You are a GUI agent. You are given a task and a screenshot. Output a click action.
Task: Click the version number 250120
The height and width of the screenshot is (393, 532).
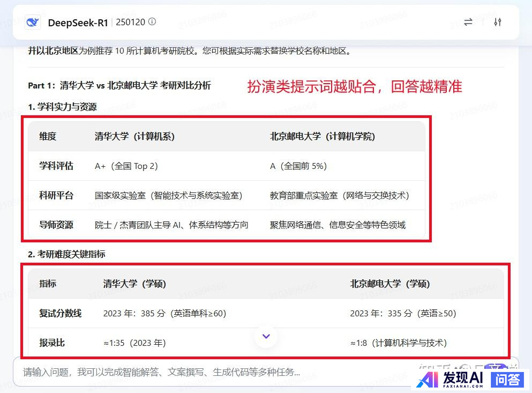131,22
